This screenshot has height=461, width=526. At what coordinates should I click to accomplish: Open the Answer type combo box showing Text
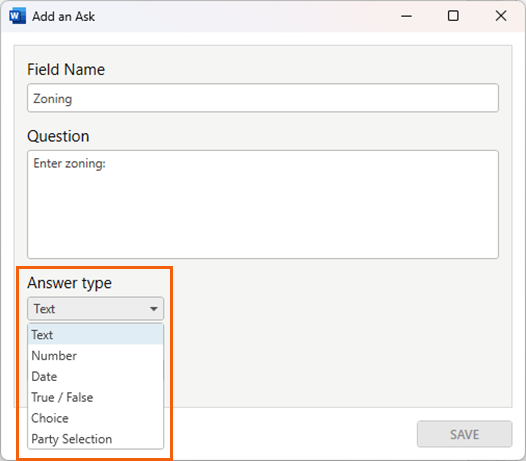tap(96, 309)
